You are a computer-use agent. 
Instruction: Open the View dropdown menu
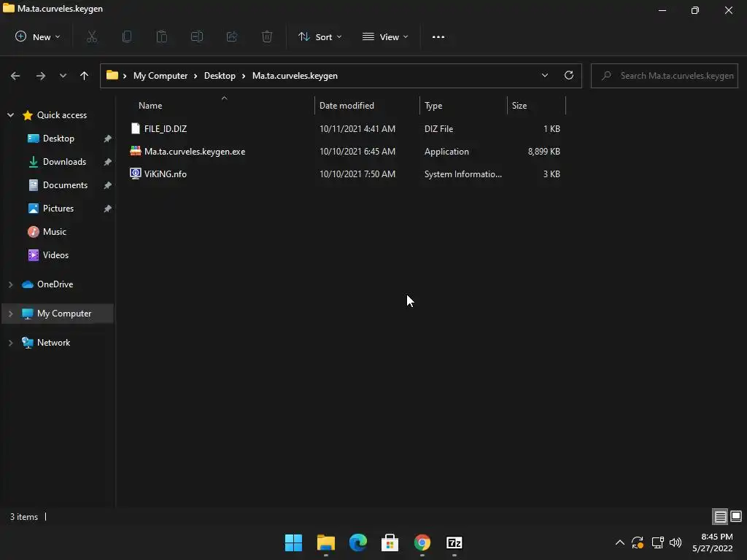385,36
